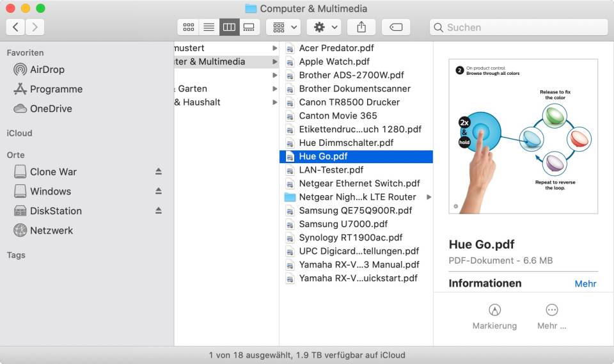Click the Favoriten sidebar heading
614x364 pixels.
25,52
